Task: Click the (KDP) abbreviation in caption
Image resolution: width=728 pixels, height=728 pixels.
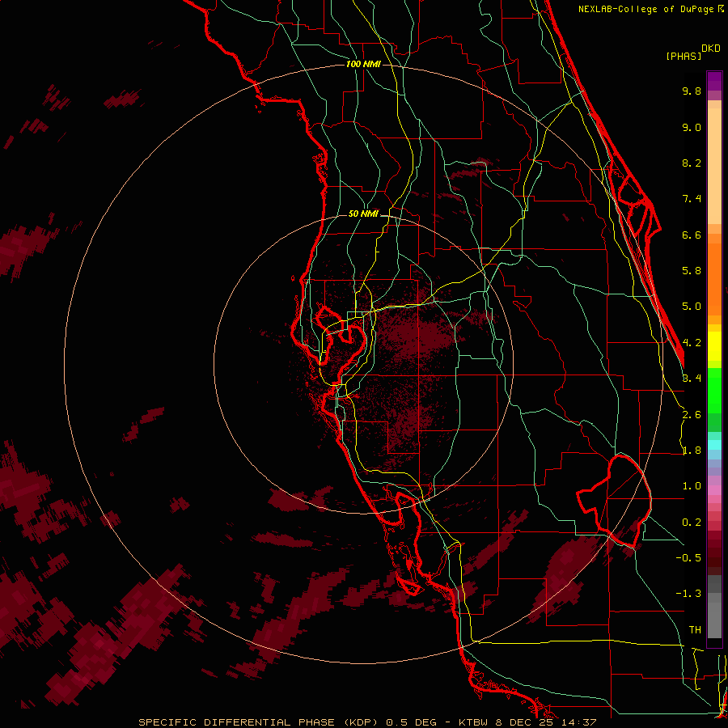Action: point(360,722)
